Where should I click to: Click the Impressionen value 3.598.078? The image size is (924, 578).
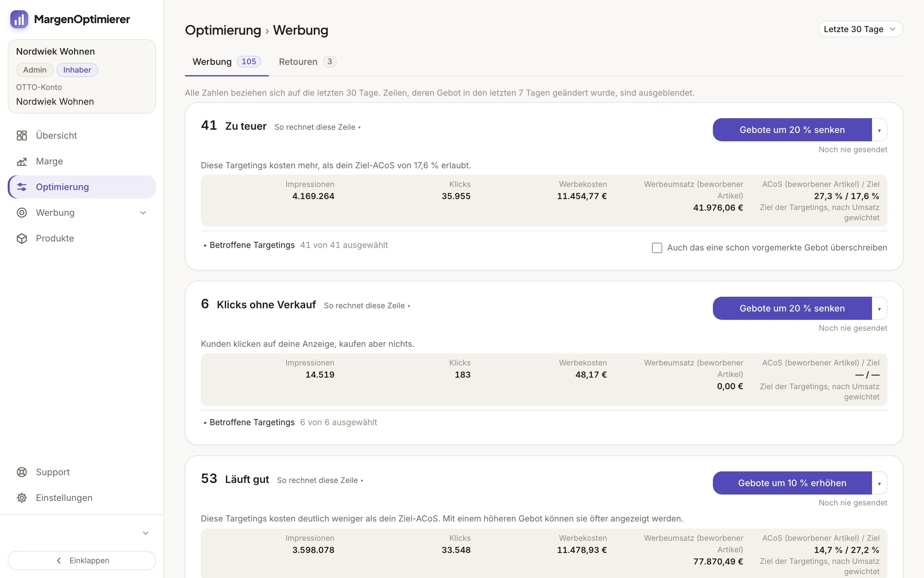coord(313,550)
